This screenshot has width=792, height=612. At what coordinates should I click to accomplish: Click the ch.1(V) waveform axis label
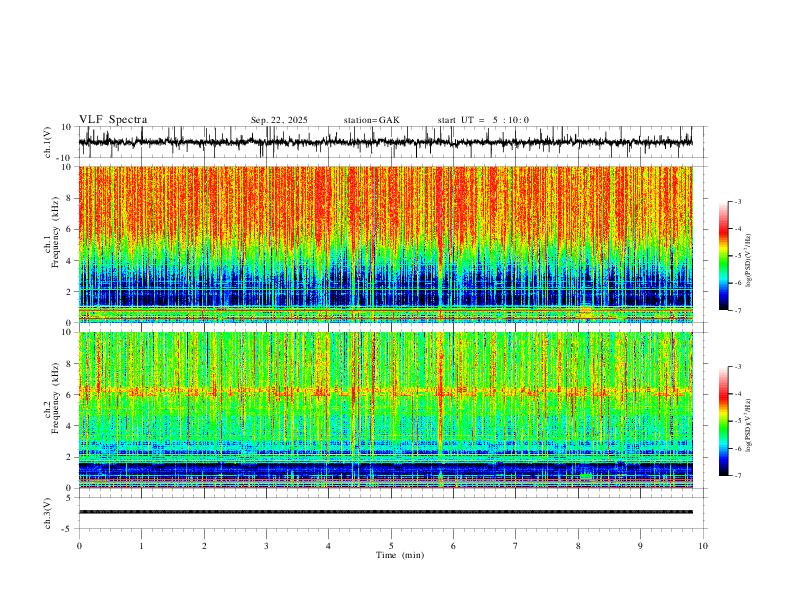tap(48, 142)
